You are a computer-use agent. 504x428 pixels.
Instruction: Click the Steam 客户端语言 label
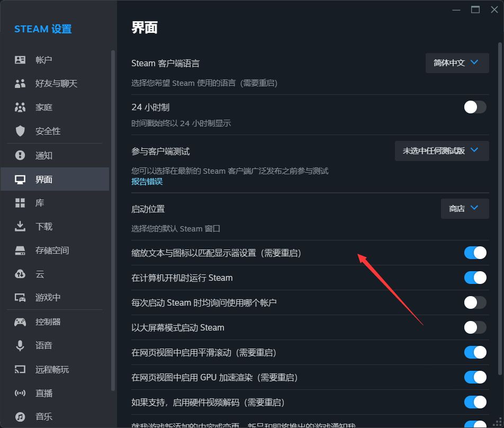(x=165, y=64)
